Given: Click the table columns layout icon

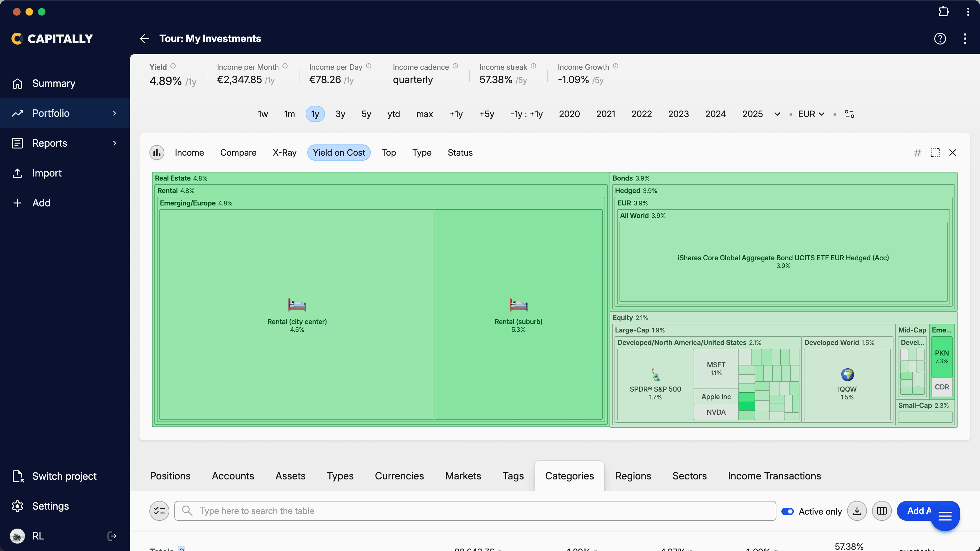Looking at the screenshot, I should point(882,511).
